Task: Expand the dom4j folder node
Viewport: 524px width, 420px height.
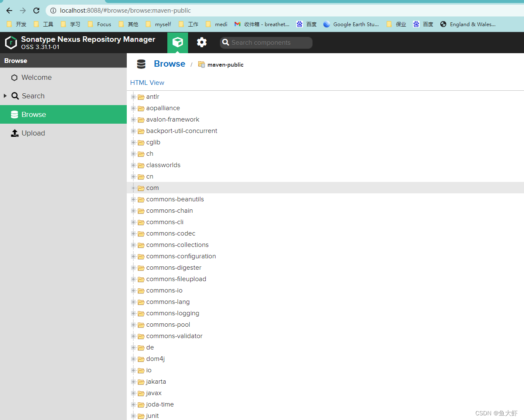Action: tap(134, 359)
